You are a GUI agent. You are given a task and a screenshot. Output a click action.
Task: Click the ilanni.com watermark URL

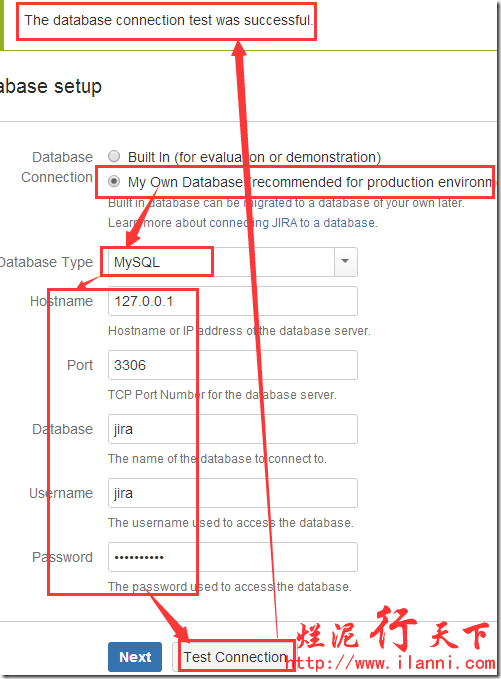tap(391, 663)
